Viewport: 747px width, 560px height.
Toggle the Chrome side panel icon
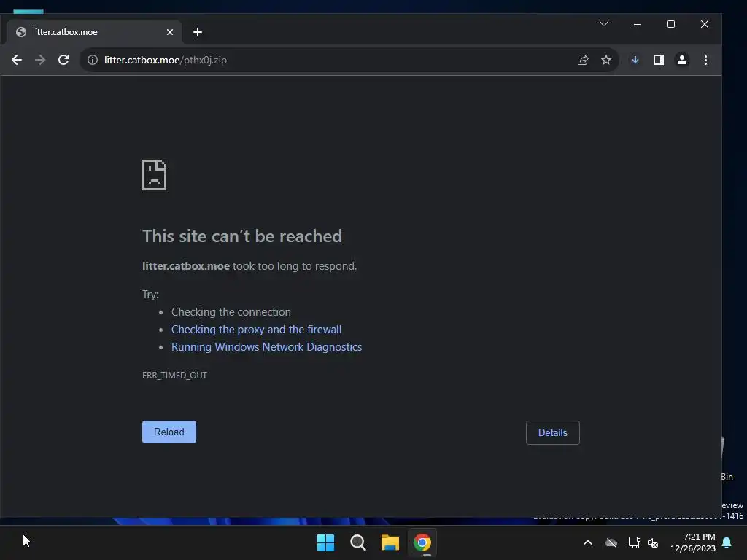(x=659, y=60)
